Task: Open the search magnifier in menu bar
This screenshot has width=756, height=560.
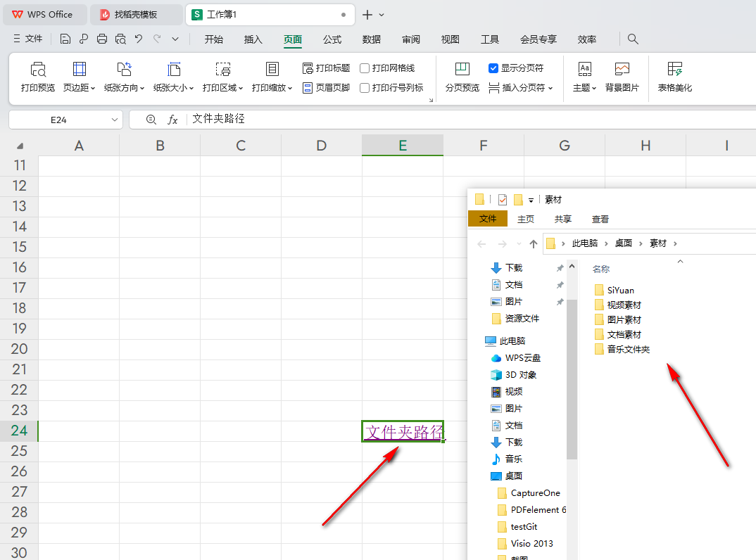Action: click(x=633, y=39)
